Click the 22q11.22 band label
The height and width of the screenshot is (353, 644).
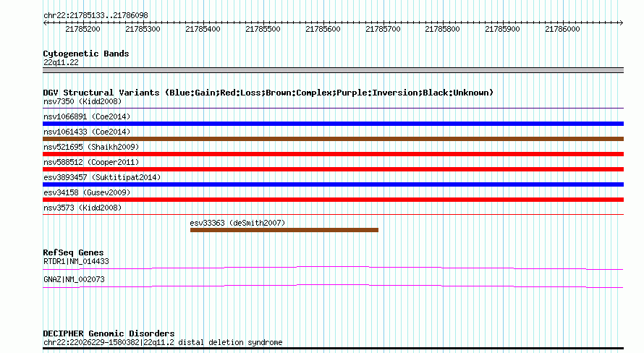tap(61, 62)
